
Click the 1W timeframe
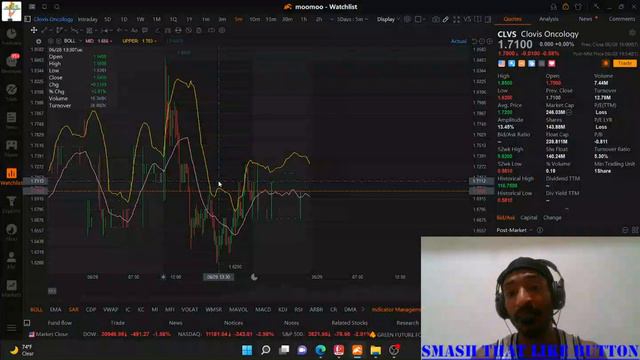tap(140, 19)
